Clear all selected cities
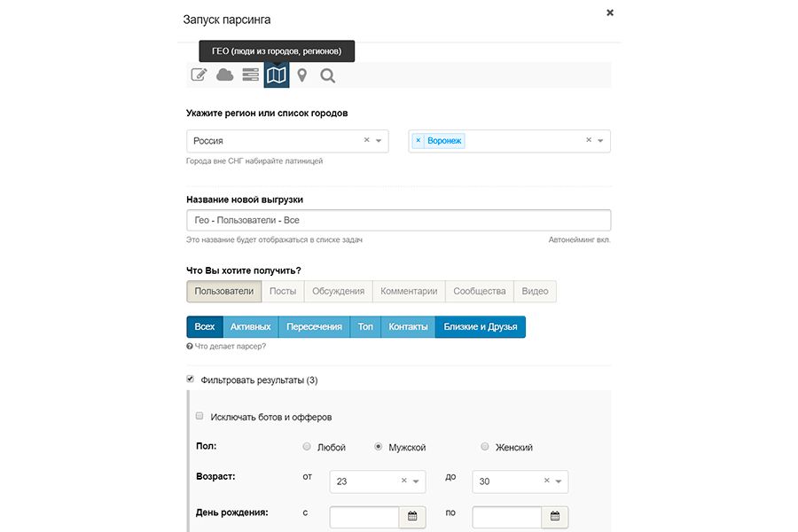Screen dimensions: 798x532 [589, 140]
